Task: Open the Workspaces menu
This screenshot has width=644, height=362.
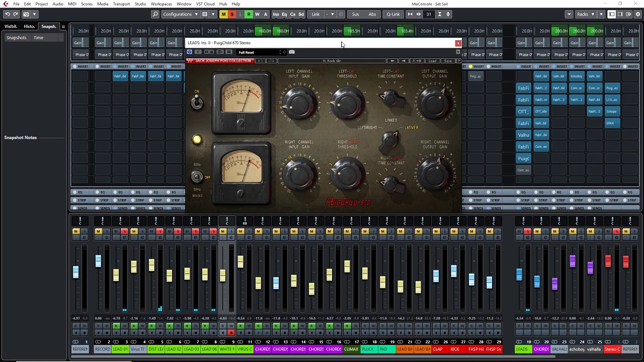Action: (x=161, y=4)
